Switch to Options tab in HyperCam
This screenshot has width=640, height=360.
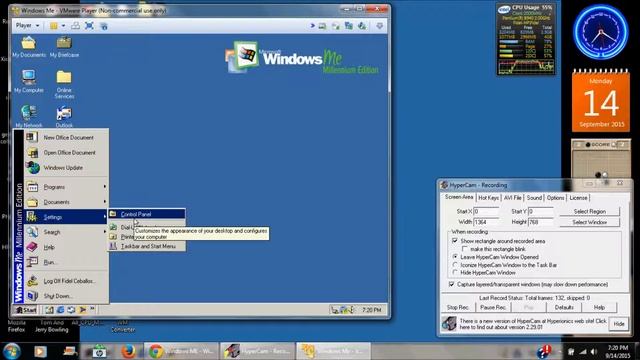pos(555,198)
